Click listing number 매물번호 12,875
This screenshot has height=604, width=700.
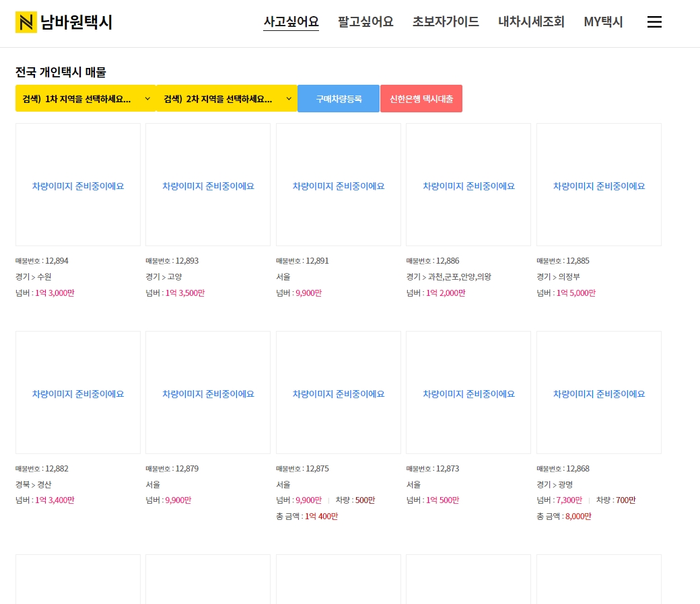[x=302, y=468]
